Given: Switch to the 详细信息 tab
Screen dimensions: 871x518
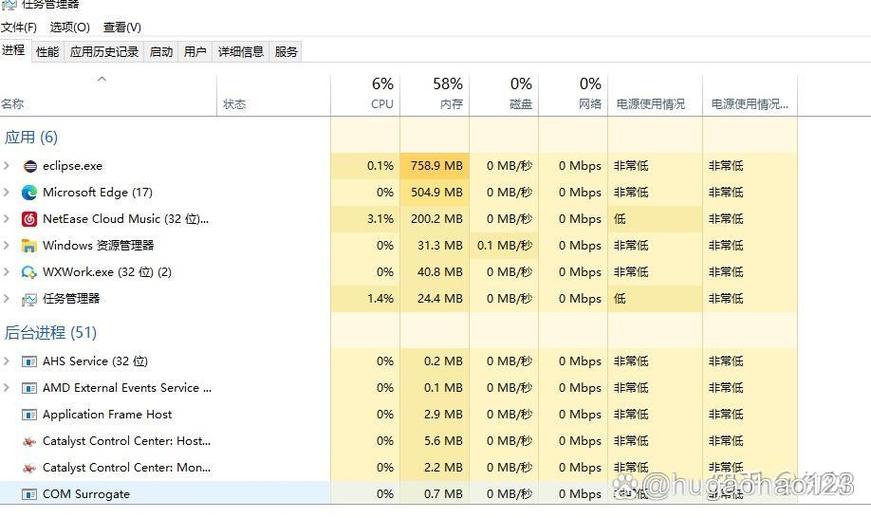Looking at the screenshot, I should tap(241, 52).
